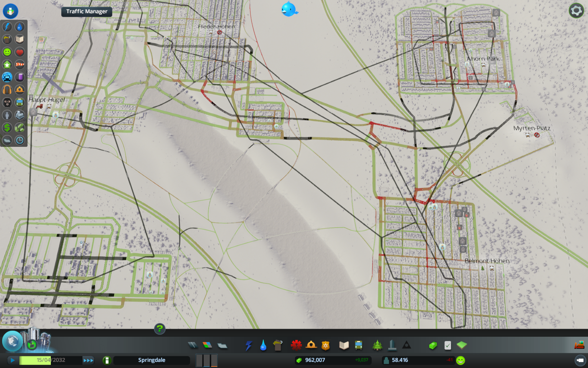Open the Electricity info view

pos(7,27)
